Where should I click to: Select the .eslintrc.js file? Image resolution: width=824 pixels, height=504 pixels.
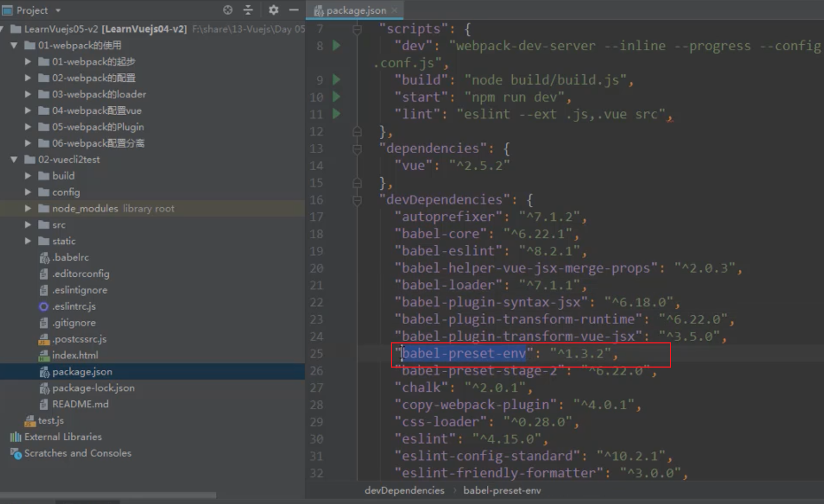(74, 306)
